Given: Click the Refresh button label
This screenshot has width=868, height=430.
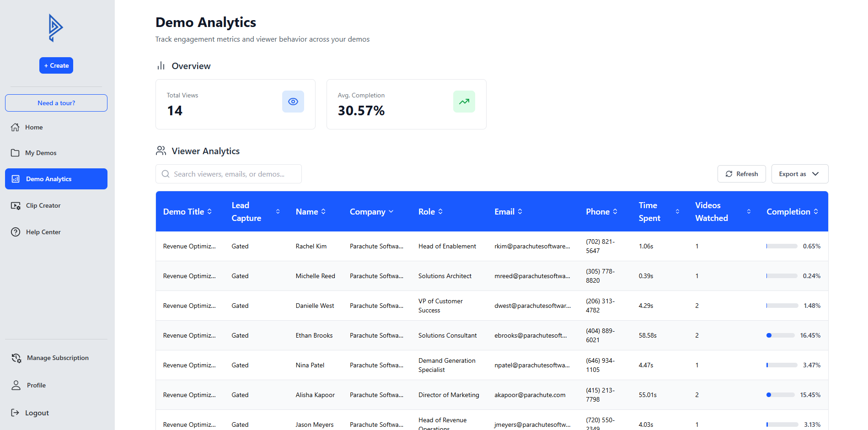Looking at the screenshot, I should coord(747,174).
